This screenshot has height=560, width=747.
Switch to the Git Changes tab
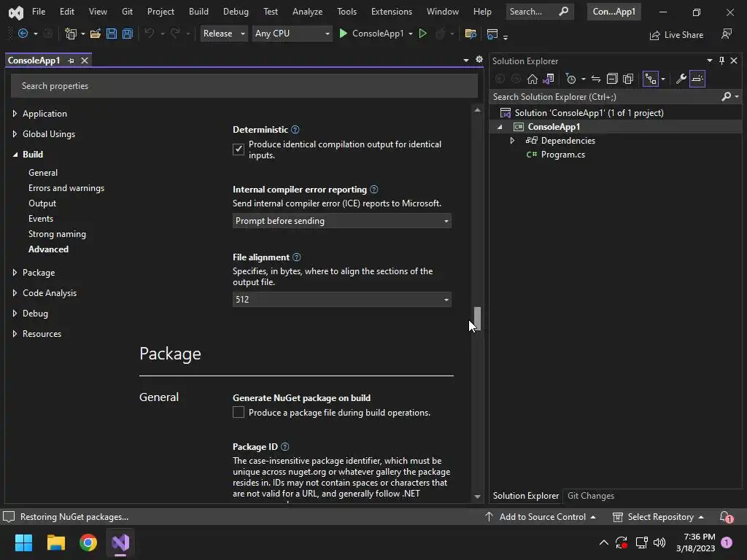[591, 496]
